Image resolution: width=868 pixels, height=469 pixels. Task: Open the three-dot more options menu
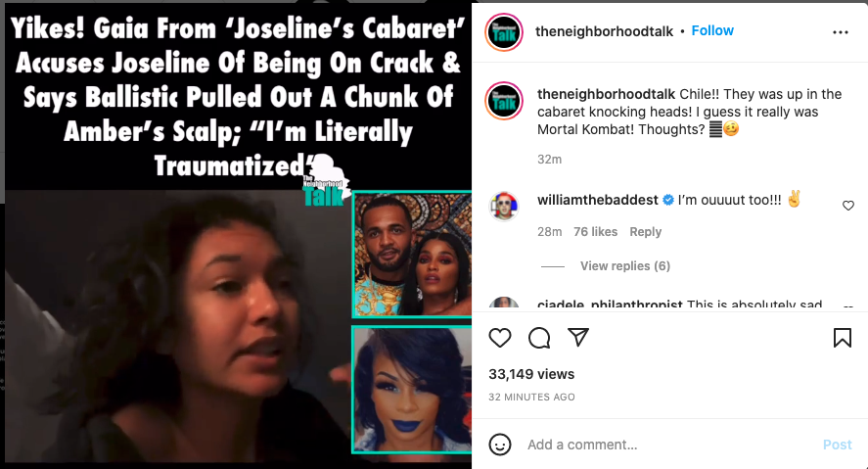point(841,32)
